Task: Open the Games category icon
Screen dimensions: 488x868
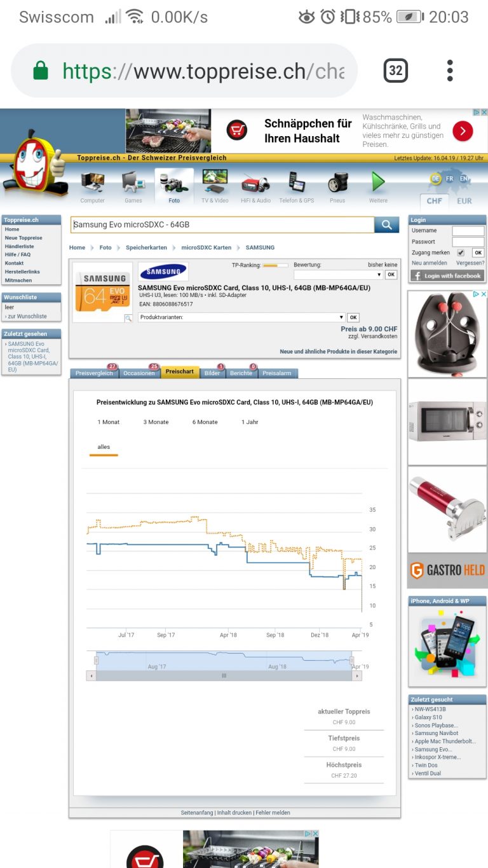Action: [133, 183]
